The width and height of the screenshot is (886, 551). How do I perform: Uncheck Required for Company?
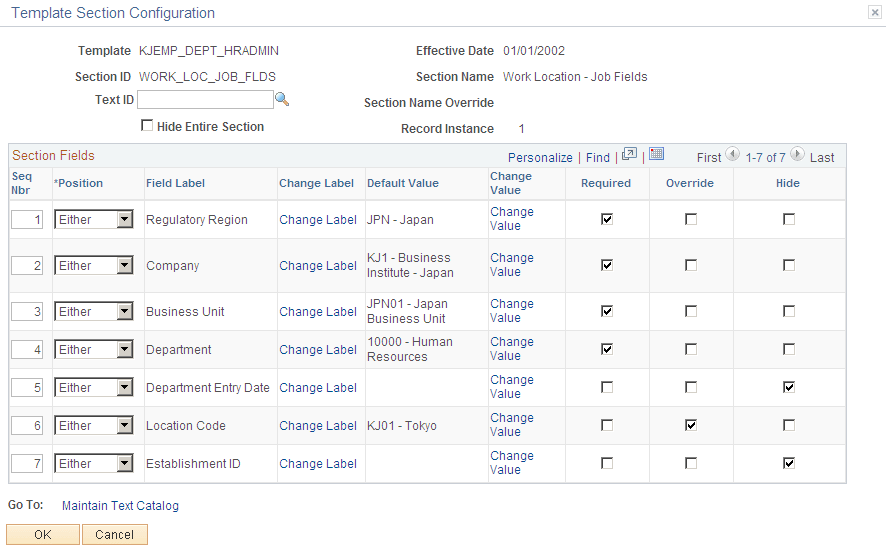[607, 265]
